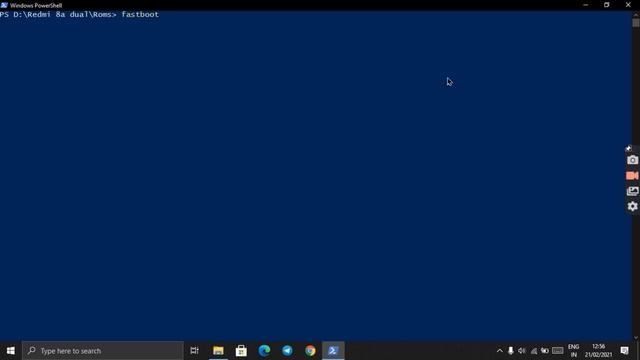Open the volume control tray icon
Screen dimensions: 640x360
[x=522, y=351]
